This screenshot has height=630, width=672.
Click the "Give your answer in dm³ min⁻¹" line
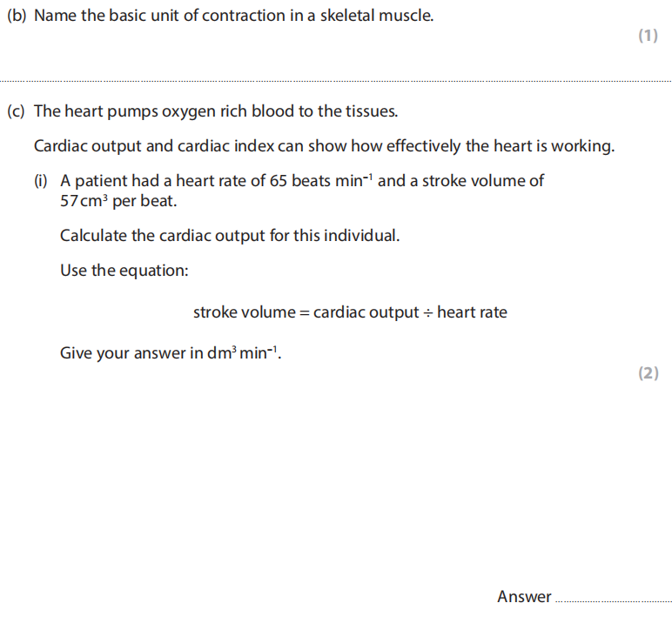click(171, 353)
